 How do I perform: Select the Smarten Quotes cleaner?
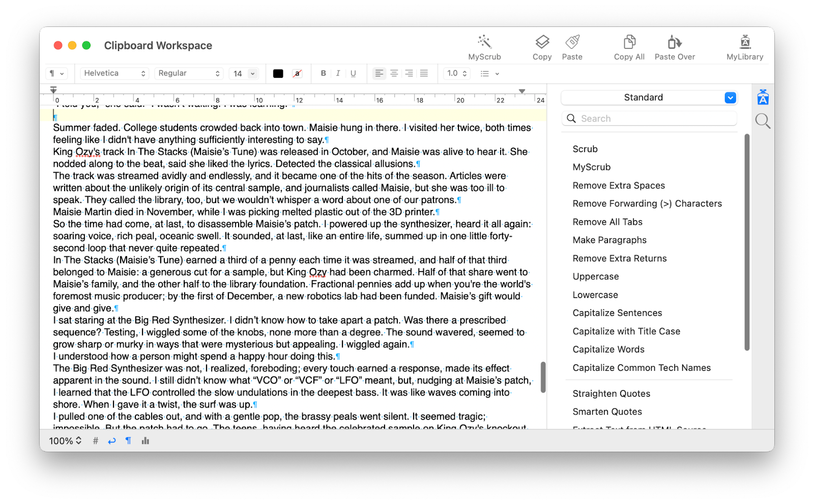[x=607, y=411]
